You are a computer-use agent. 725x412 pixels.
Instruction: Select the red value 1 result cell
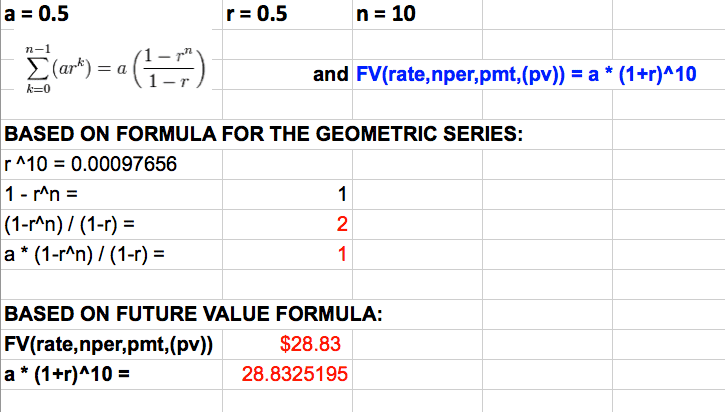(340, 255)
